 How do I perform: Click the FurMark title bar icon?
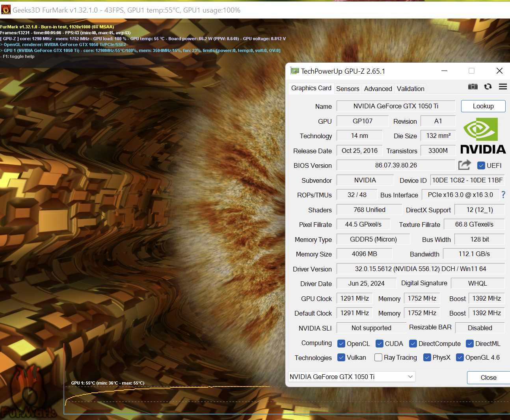[x=6, y=9]
